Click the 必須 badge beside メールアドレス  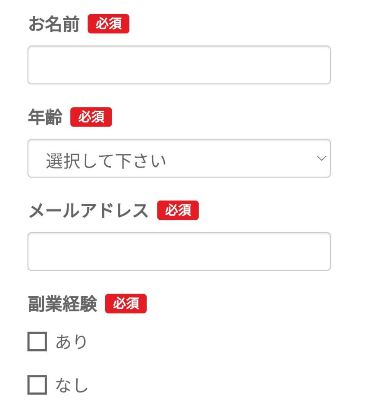pyautogui.click(x=178, y=210)
